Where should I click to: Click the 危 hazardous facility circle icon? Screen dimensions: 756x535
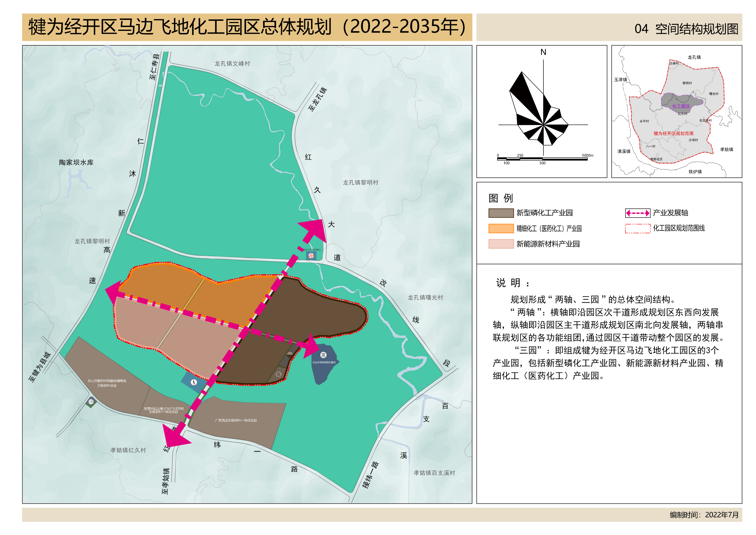click(279, 374)
